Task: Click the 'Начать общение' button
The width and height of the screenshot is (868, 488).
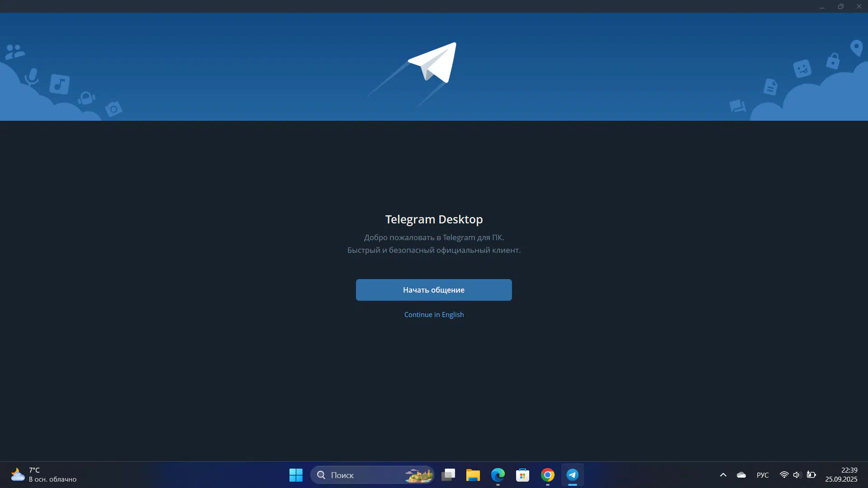Action: (433, 290)
